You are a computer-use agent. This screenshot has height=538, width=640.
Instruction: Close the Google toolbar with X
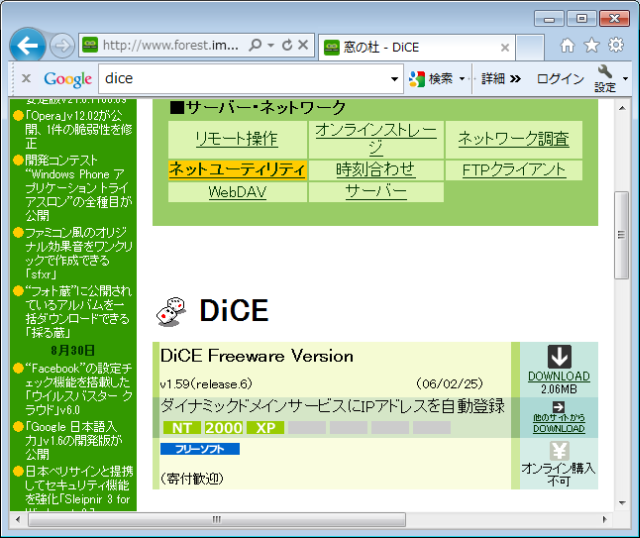click(x=26, y=78)
